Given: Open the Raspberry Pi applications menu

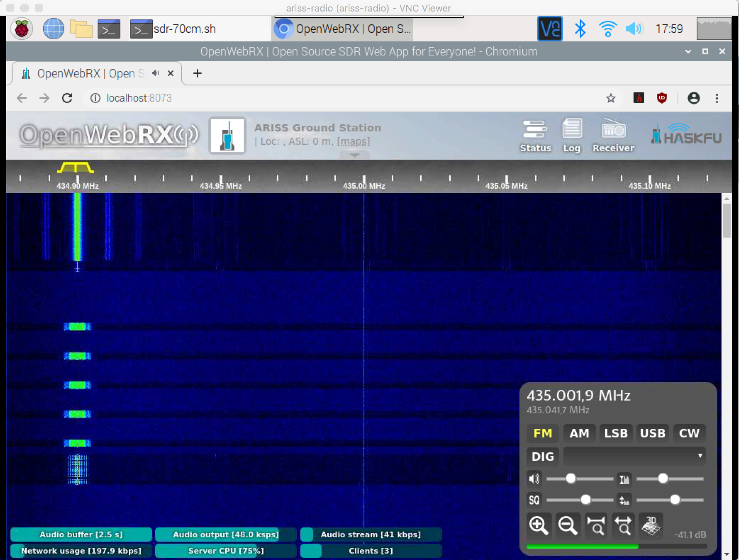Looking at the screenshot, I should [x=22, y=29].
